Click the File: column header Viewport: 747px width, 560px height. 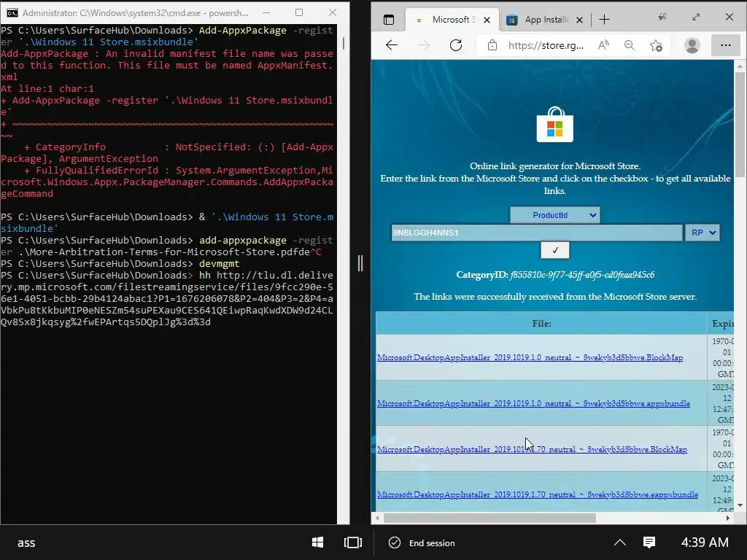[541, 323]
